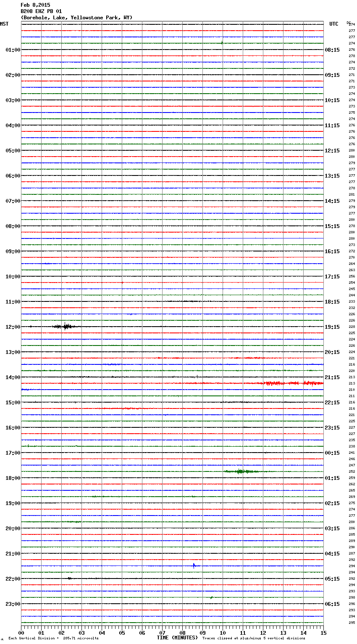Select the 08 minute tick on the x-axis
357x644 pixels.
click(182, 633)
